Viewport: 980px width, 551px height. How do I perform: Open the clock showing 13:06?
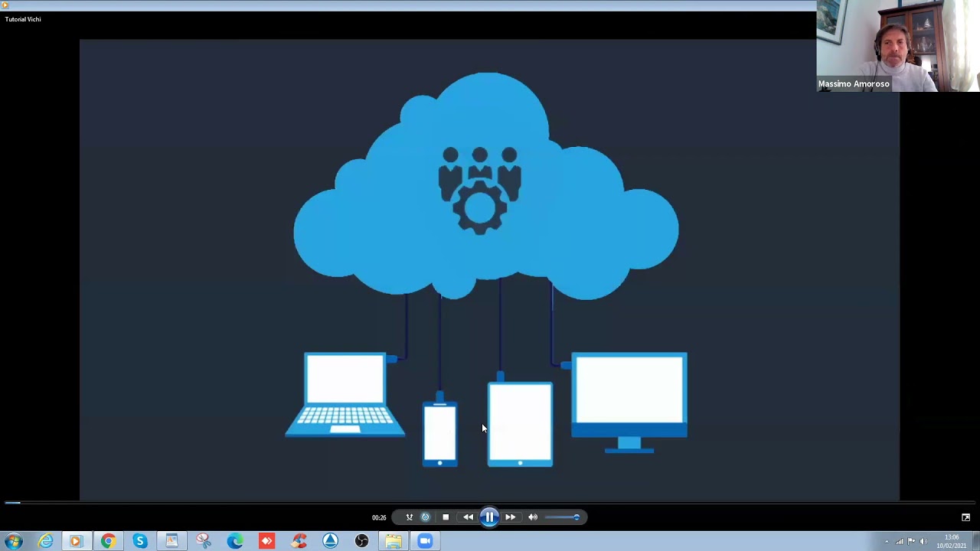952,541
